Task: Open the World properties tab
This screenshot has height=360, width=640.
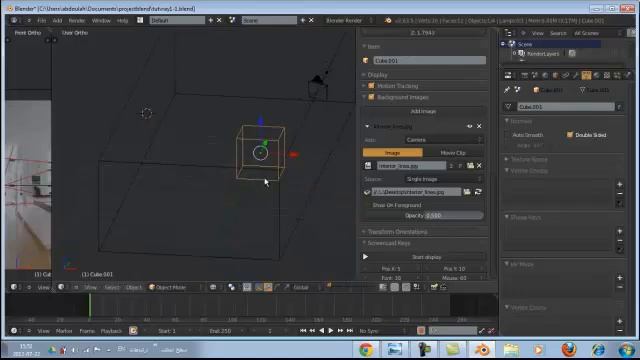Action: coord(545,75)
